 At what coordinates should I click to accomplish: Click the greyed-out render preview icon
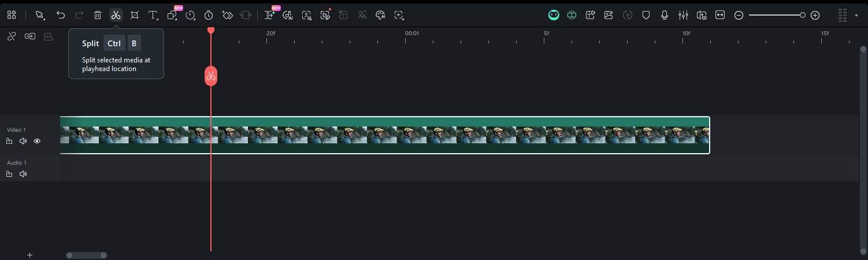click(628, 15)
